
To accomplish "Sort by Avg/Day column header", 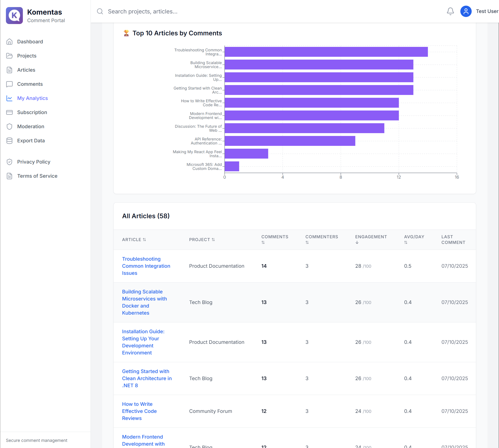I will pos(414,239).
